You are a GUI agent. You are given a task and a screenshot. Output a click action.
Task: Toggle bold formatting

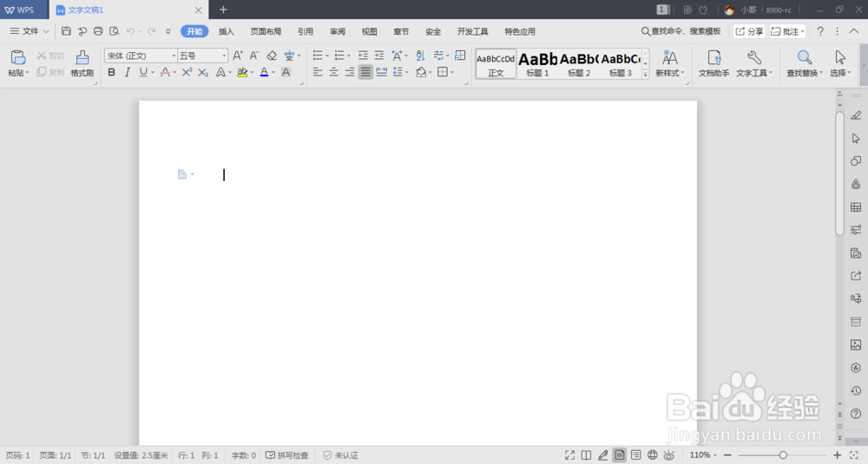point(111,73)
